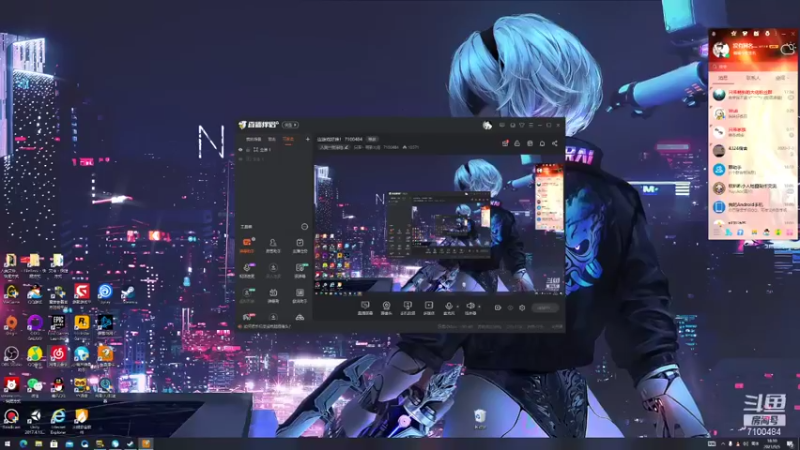This screenshot has width=800, height=450.
Task: Mute the speaker in bottom bar
Action: (x=470, y=307)
